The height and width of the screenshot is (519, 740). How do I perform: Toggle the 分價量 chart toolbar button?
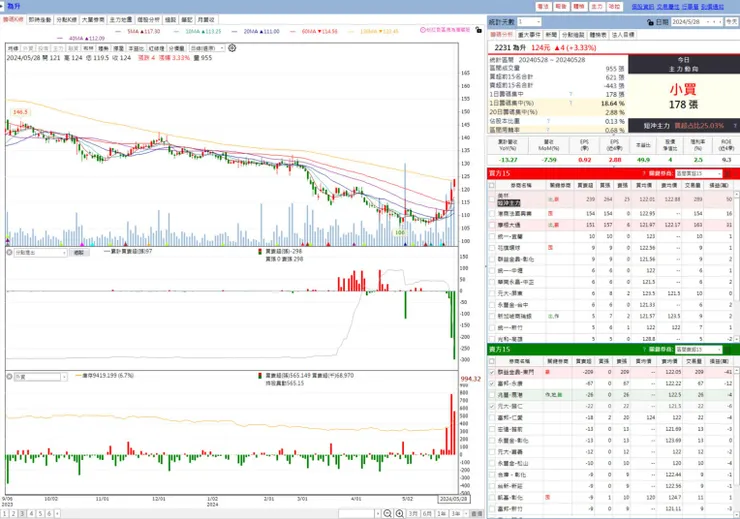tap(177, 48)
